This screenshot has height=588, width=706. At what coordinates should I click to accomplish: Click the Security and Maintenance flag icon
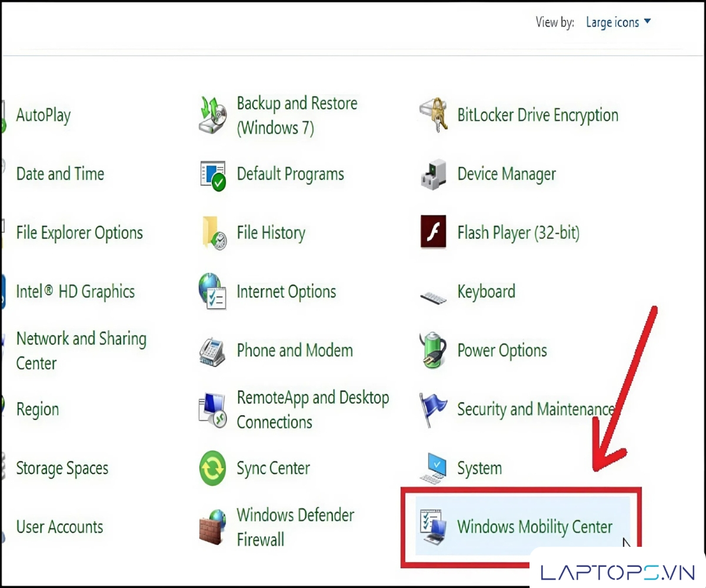tap(434, 410)
